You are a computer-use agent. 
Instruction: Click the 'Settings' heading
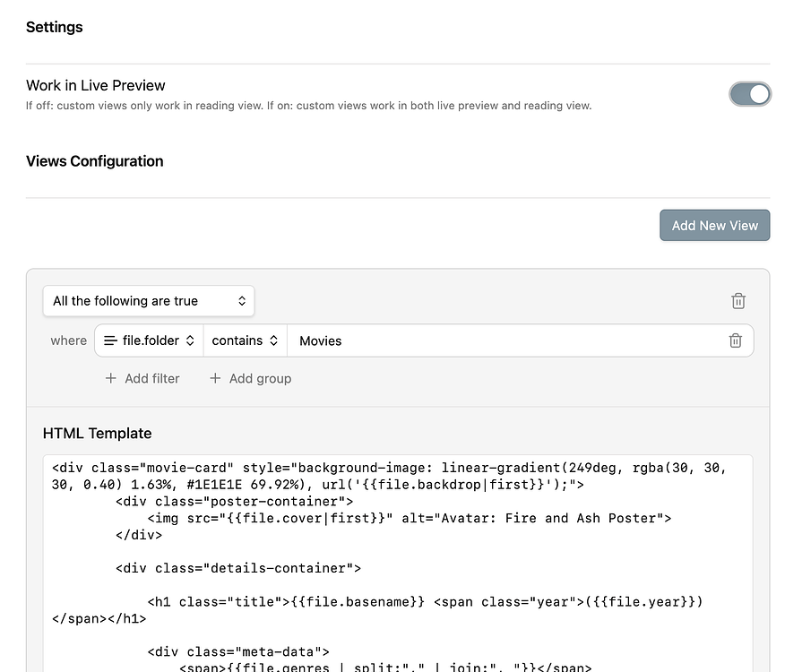[55, 27]
